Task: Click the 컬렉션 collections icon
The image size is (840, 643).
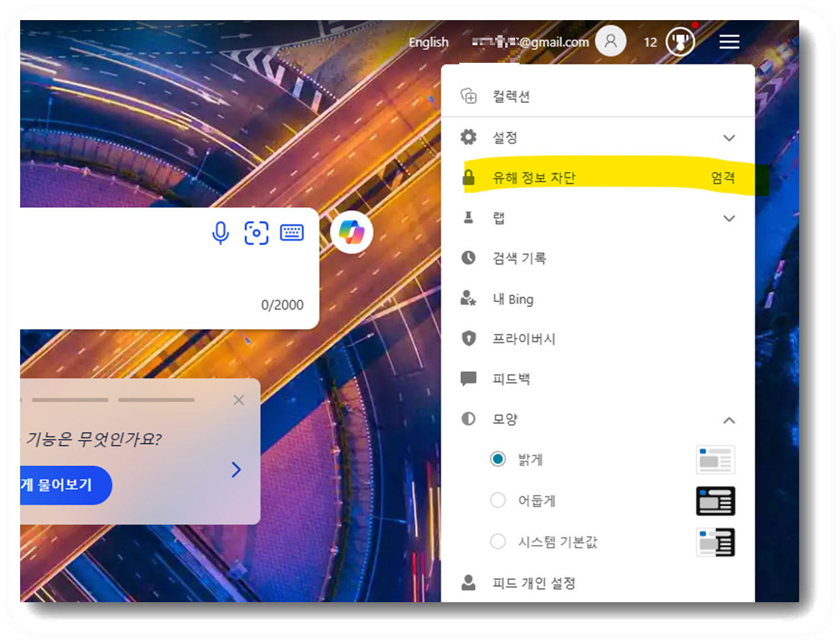Action: (469, 96)
